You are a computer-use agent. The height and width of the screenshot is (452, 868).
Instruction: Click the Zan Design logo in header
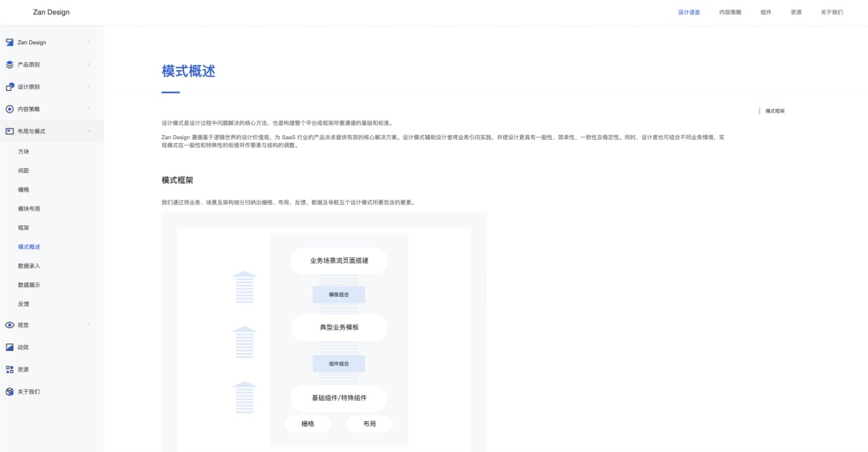click(x=51, y=12)
